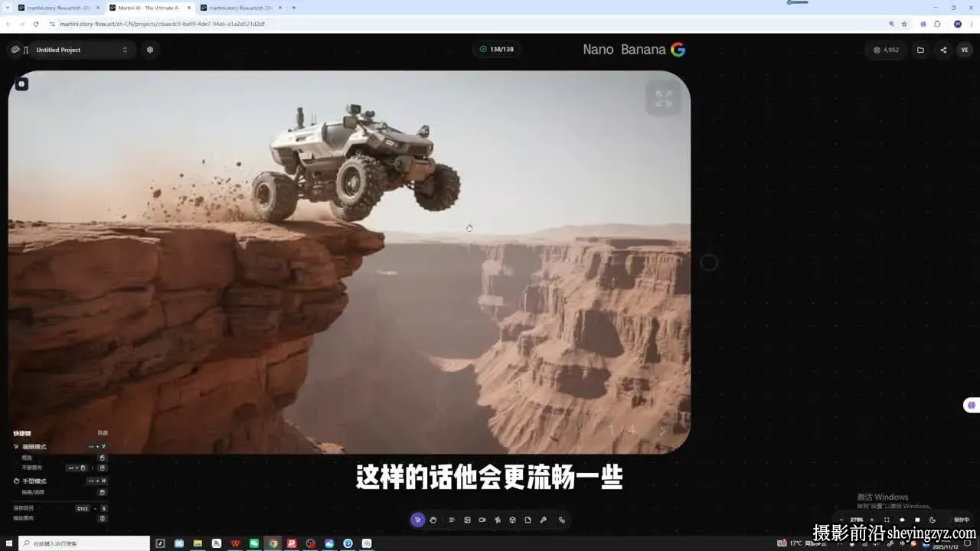This screenshot has width=980, height=551.
Task: Click the 270% zoom level value
Action: (857, 520)
